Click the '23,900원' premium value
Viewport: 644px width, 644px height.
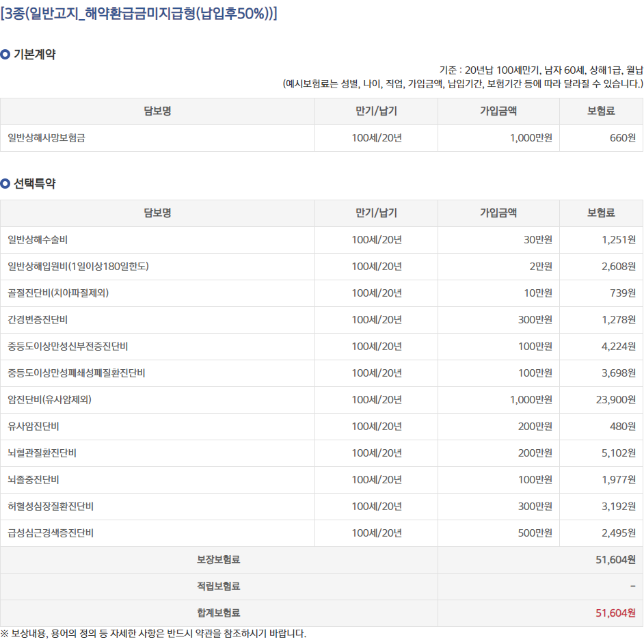click(616, 400)
